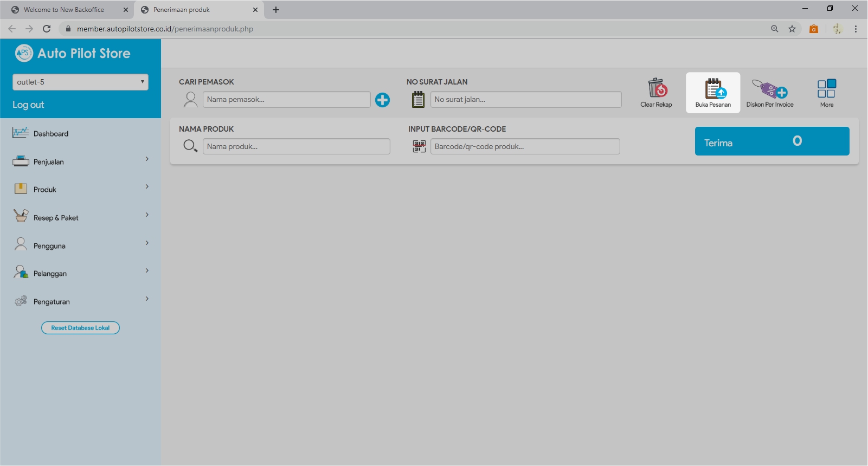Open the Dashboard menu item

pos(51,134)
